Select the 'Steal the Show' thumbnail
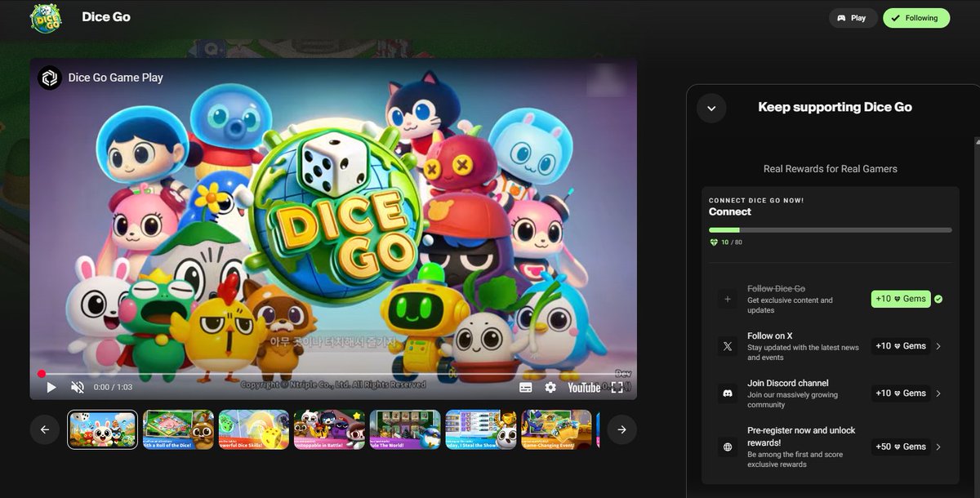The image size is (980, 498). click(x=481, y=429)
